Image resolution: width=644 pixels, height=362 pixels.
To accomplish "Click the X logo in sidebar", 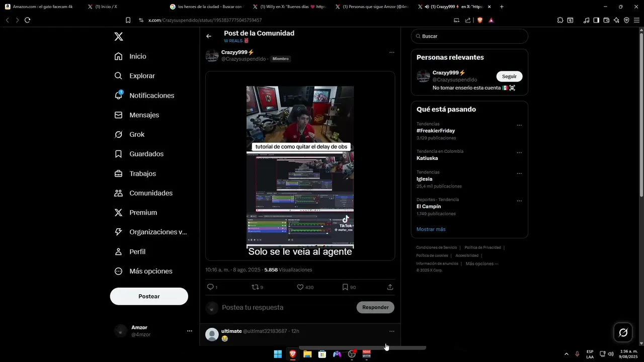I will 119,37.
